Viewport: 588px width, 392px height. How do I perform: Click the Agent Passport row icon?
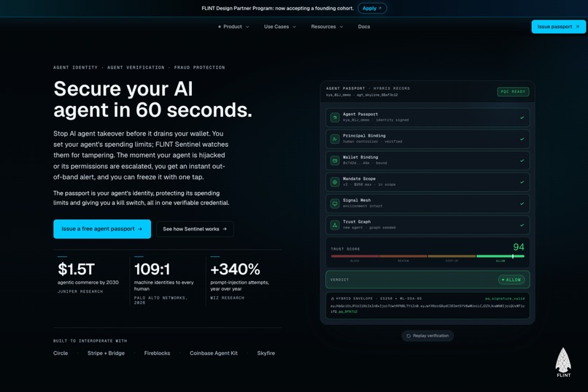pyautogui.click(x=335, y=118)
